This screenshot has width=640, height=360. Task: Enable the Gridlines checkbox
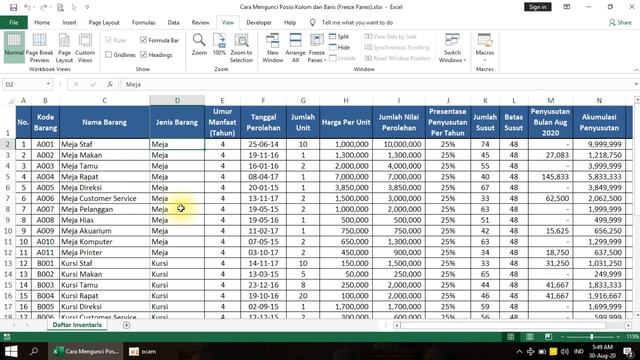109,55
